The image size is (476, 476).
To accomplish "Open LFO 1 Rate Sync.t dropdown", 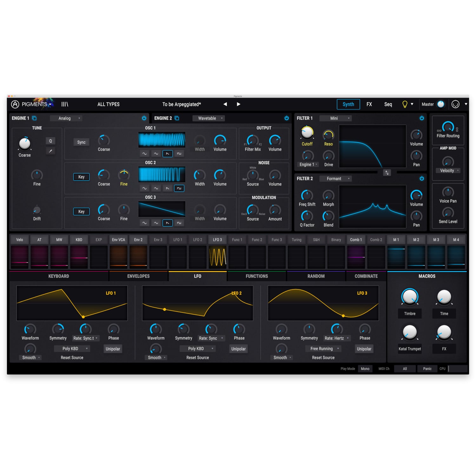I will pos(86,338).
